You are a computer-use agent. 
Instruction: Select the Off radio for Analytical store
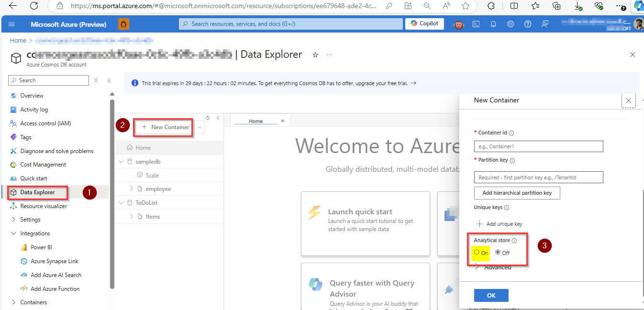(x=498, y=253)
